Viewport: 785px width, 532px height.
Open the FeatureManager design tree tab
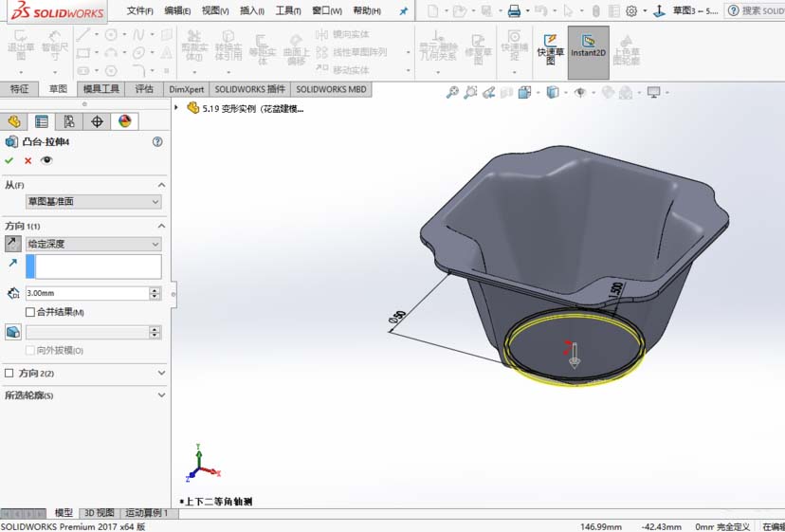pos(14,121)
